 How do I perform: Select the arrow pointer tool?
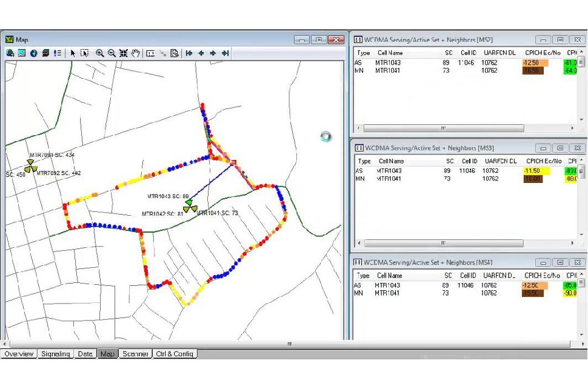coord(73,53)
